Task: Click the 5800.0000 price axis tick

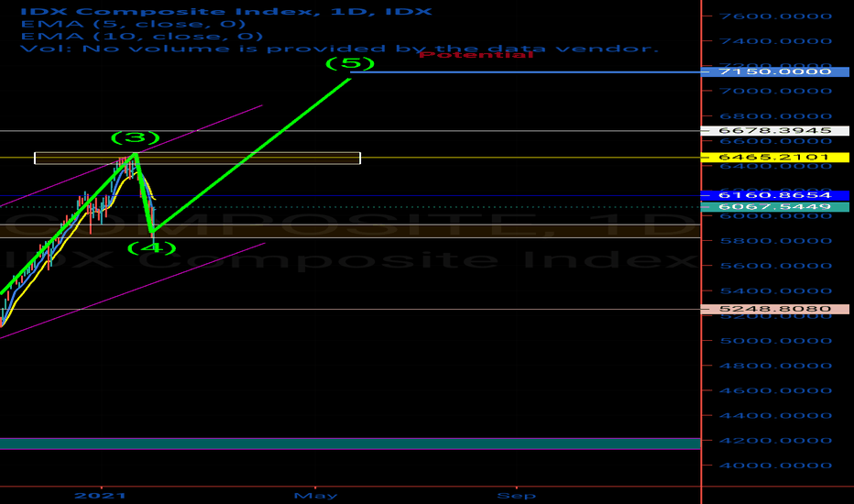Action: [x=775, y=241]
